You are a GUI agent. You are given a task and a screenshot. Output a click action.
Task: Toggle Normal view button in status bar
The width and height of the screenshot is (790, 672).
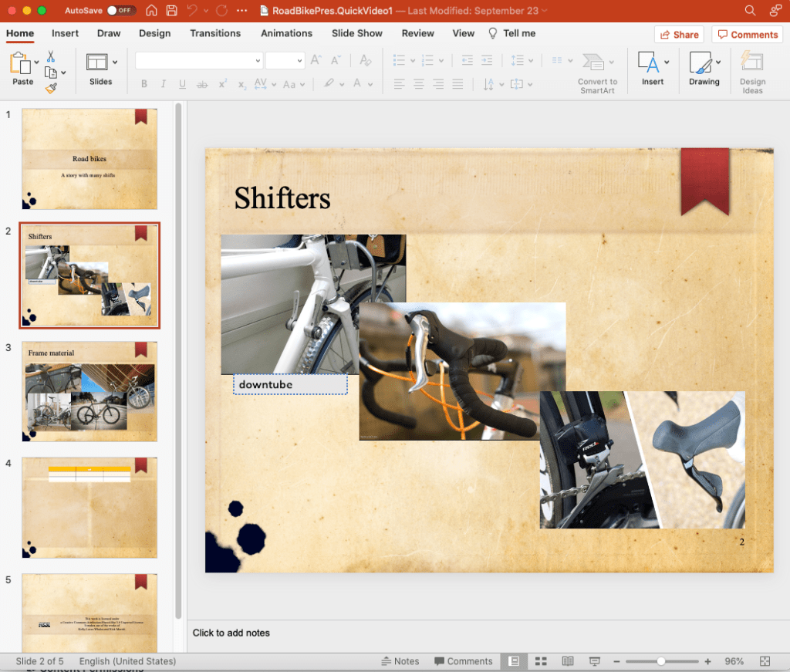coord(513,661)
